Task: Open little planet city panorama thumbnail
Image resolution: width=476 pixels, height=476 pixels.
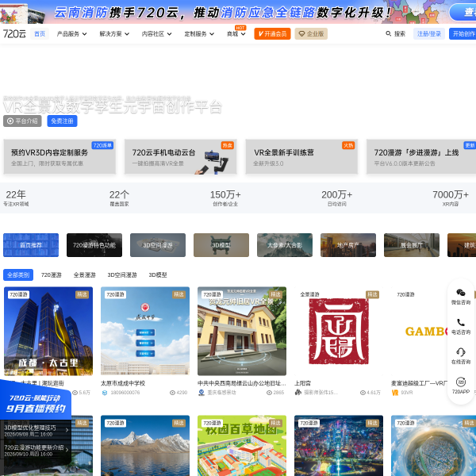Action: [x=433, y=446]
